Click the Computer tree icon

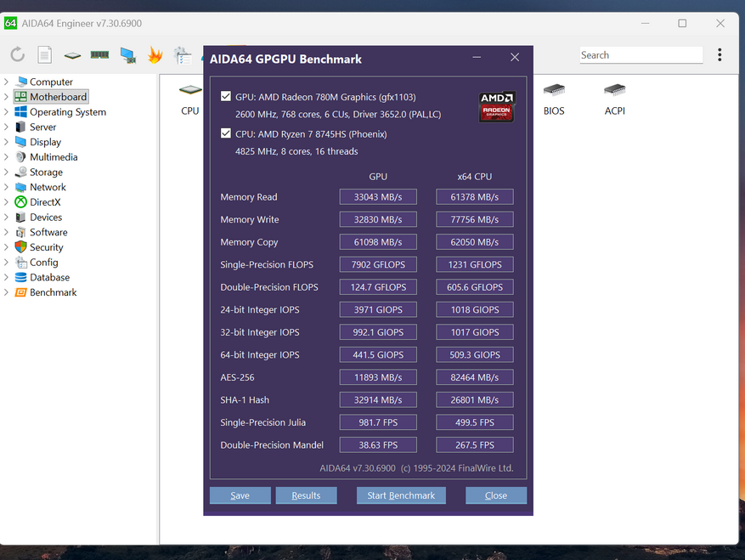click(x=21, y=82)
